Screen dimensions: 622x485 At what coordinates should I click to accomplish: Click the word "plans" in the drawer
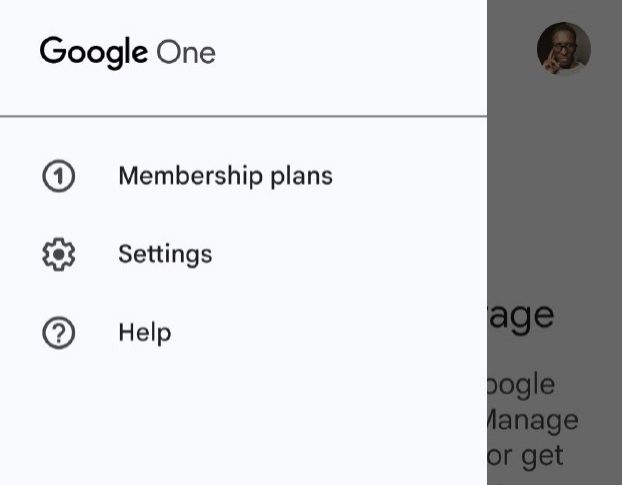coord(302,177)
